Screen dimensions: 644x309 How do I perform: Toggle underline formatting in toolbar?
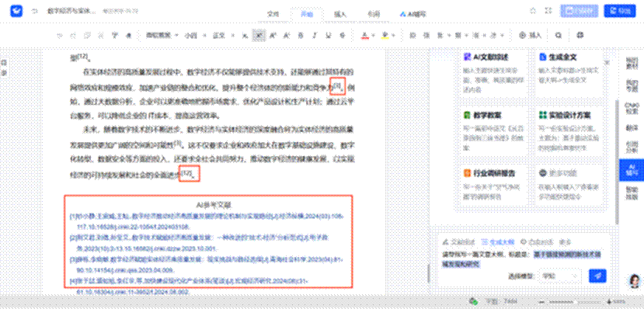pyautogui.click(x=328, y=36)
